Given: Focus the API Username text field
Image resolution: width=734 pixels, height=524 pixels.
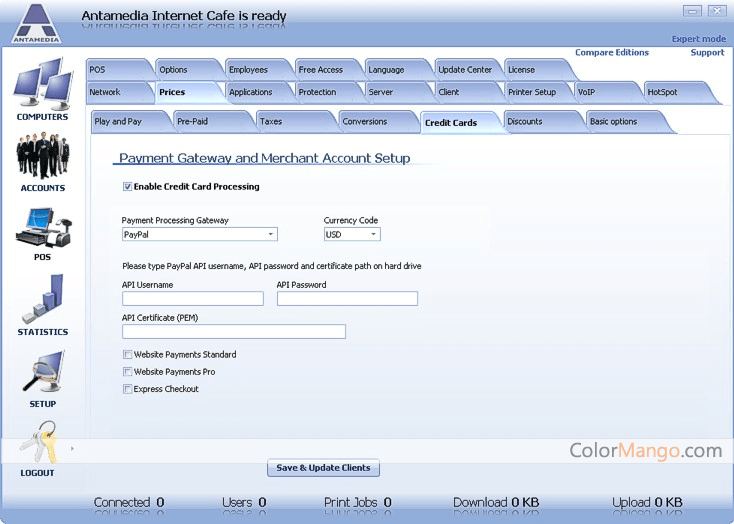Looking at the screenshot, I should (193, 299).
